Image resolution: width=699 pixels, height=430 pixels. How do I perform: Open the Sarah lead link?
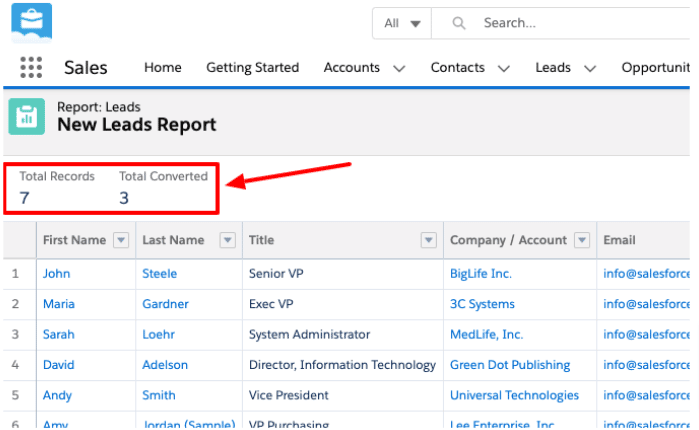(58, 334)
